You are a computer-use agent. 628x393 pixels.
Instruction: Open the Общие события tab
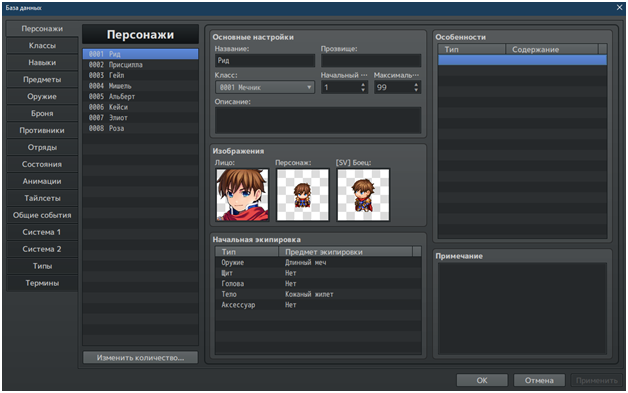[42, 215]
